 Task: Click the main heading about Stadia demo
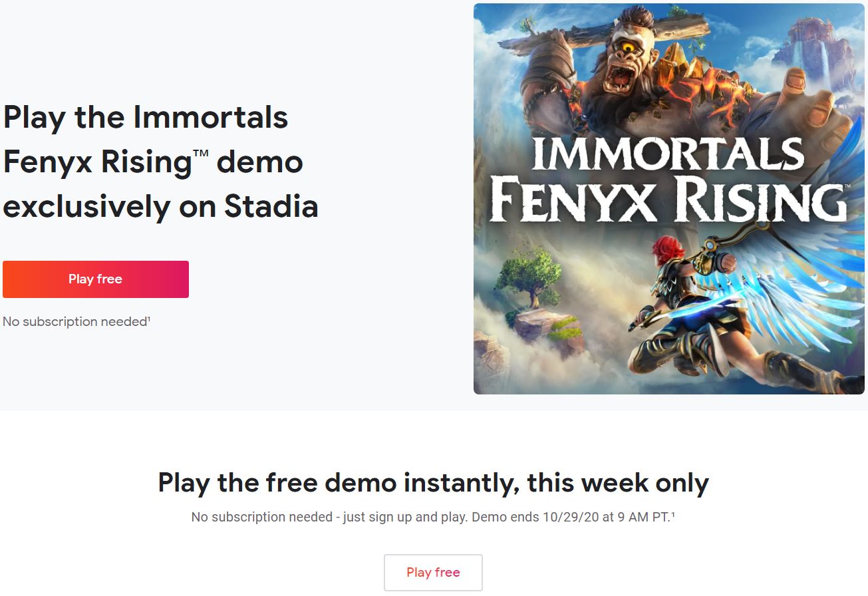pyautogui.click(x=160, y=162)
